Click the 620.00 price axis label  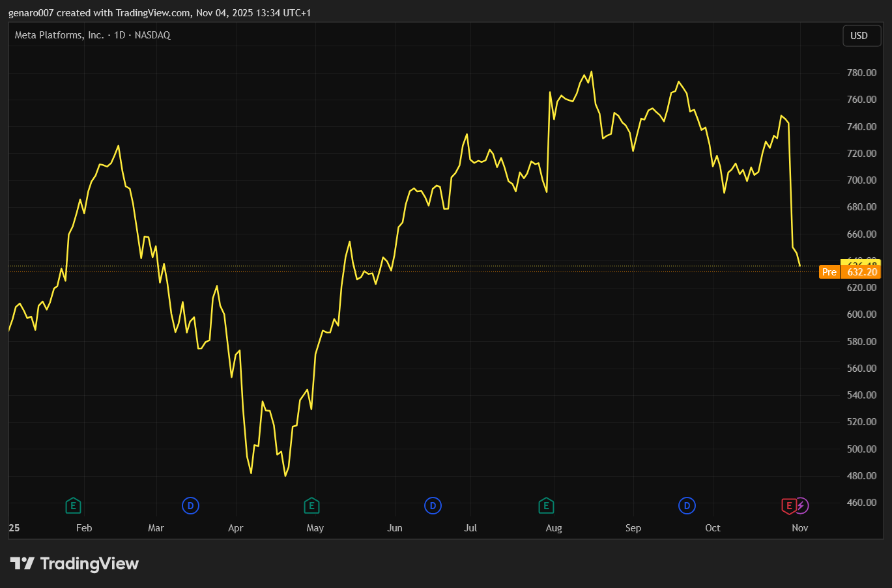861,288
